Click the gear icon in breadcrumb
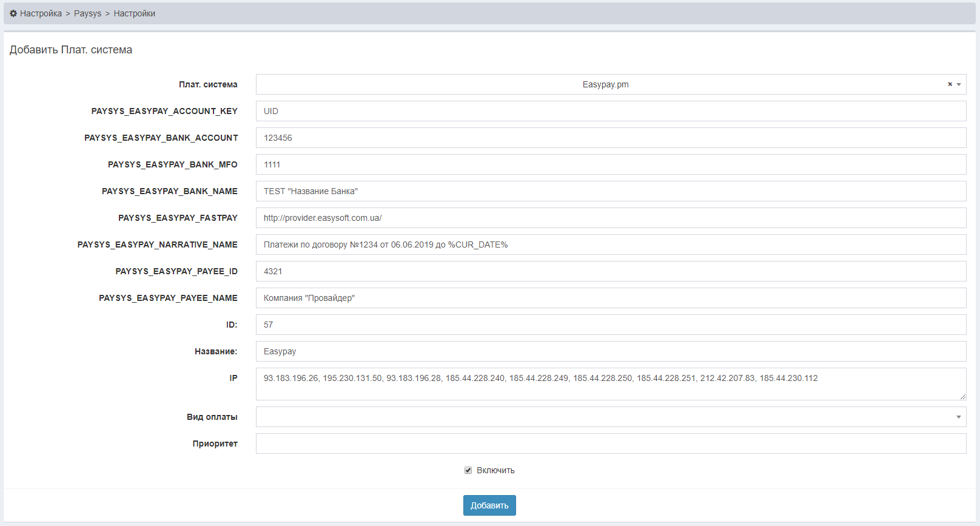Image resolution: width=980 pixels, height=526 pixels. click(x=13, y=13)
